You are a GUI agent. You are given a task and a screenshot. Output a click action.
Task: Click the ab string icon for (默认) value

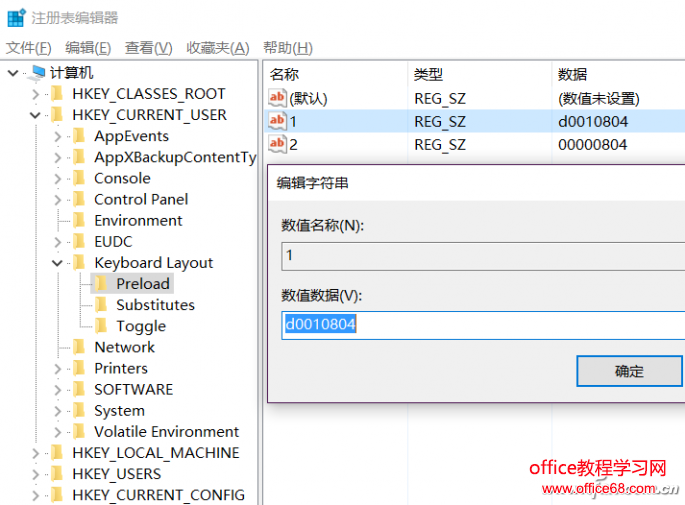pos(277,98)
